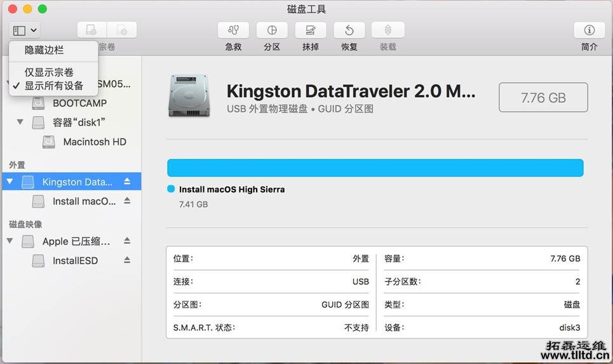
Task: Choose 隐藏边栏 from the view menu
Action: [x=44, y=50]
